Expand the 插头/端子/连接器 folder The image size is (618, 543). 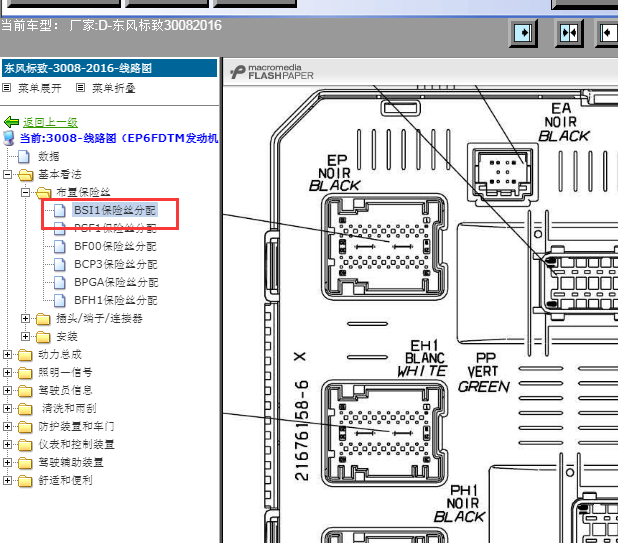point(25,318)
